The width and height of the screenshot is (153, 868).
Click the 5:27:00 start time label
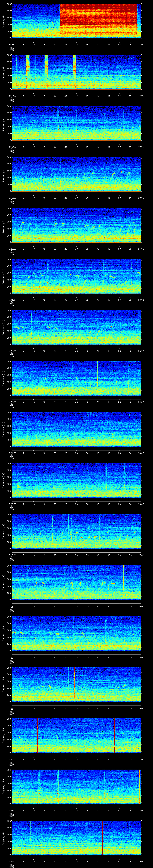click(12, 606)
